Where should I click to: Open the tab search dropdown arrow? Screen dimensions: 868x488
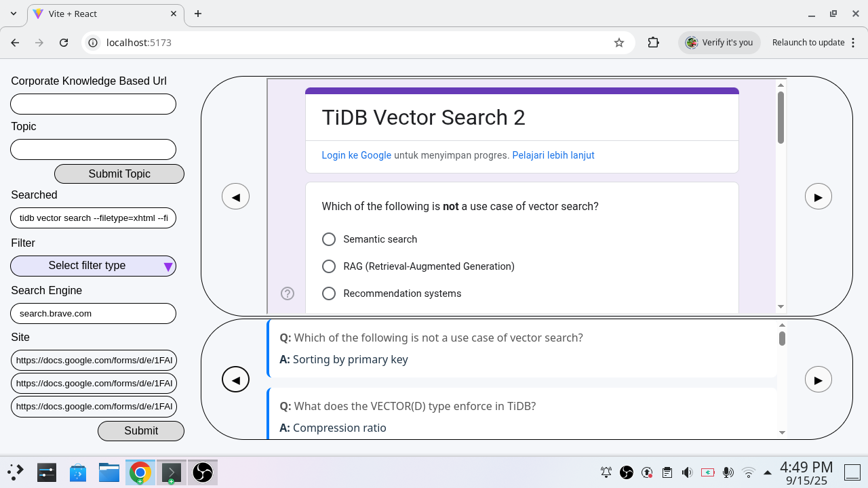pos(14,14)
